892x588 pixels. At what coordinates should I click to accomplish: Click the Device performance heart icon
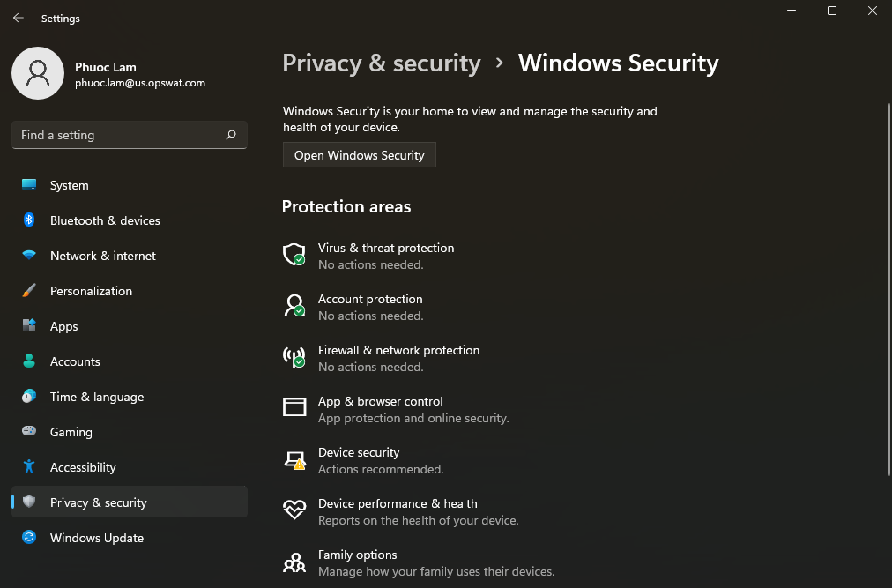(x=294, y=510)
